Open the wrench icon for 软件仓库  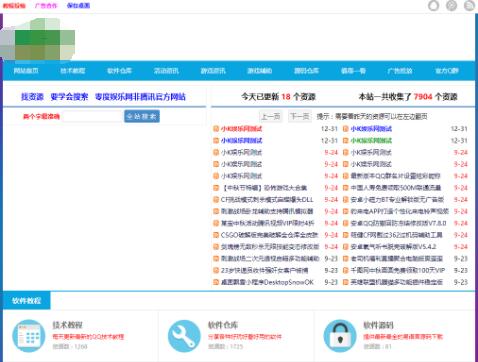(x=184, y=336)
